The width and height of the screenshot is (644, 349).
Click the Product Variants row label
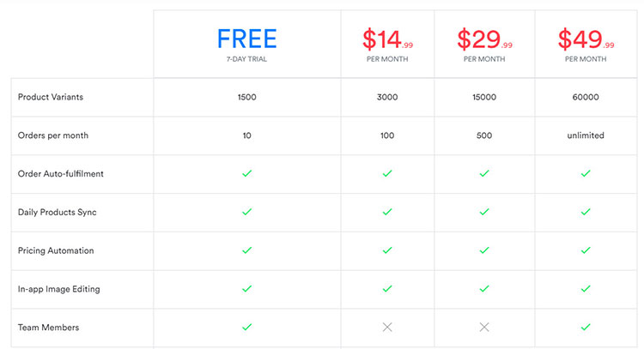[50, 97]
